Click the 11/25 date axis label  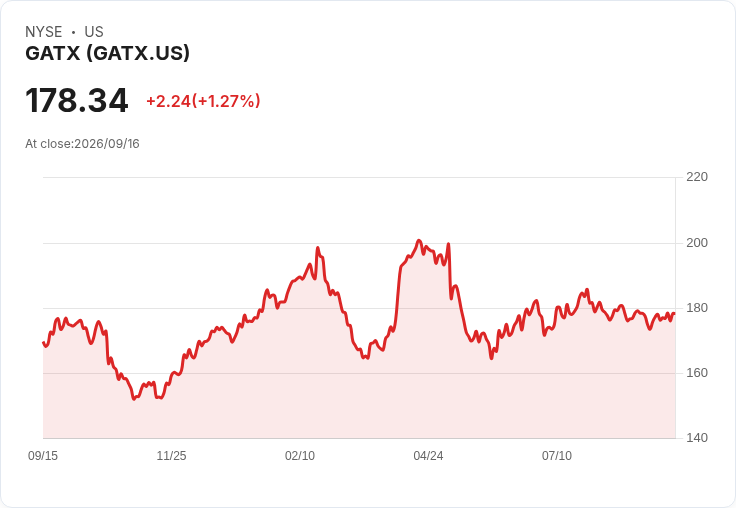coord(171,455)
